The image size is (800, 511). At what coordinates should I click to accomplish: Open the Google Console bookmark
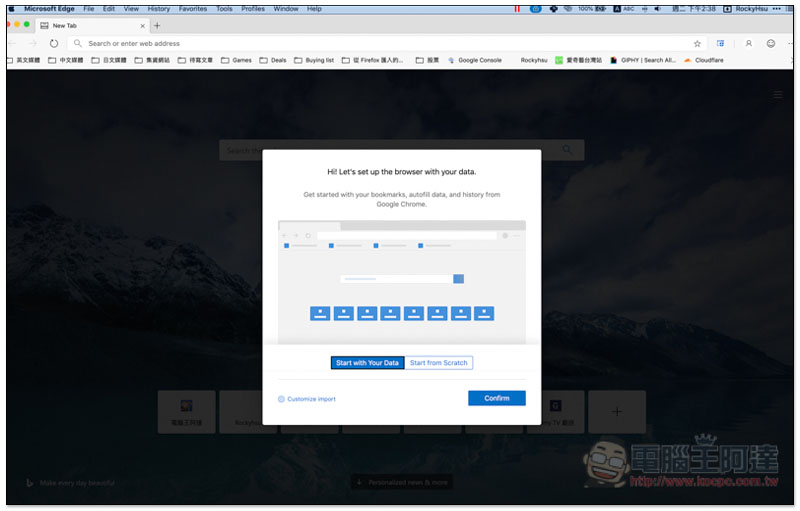coord(475,60)
